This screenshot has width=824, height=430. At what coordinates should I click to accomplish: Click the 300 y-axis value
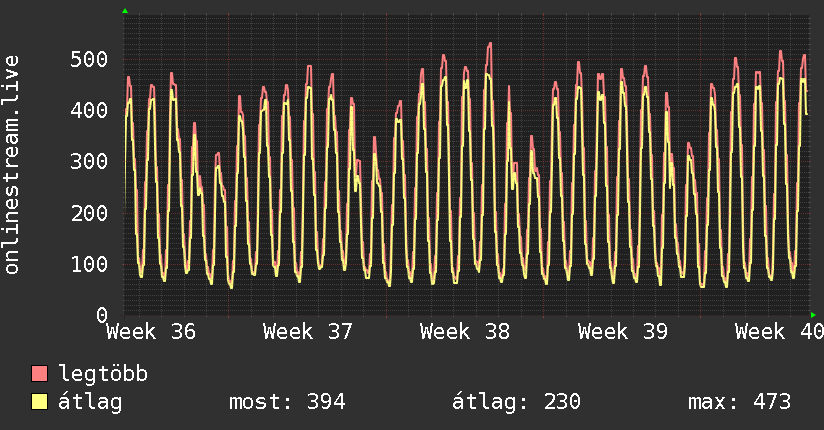(89, 161)
